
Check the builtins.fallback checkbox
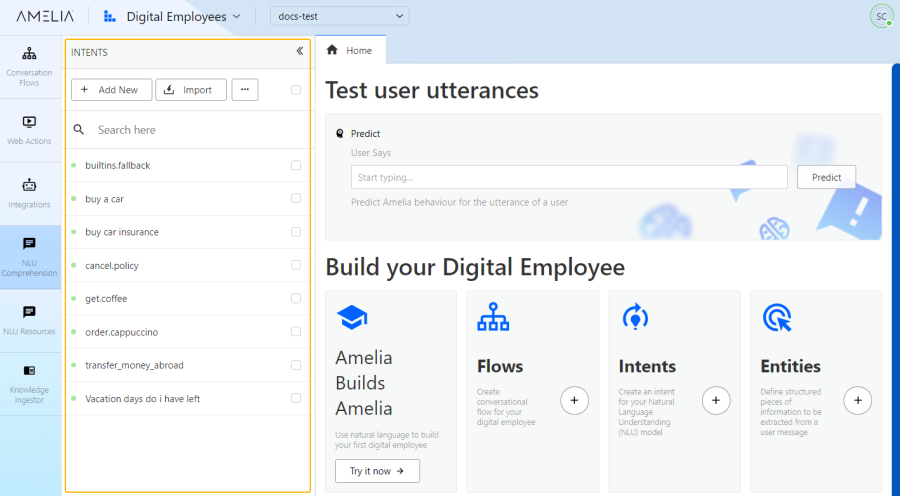click(296, 165)
